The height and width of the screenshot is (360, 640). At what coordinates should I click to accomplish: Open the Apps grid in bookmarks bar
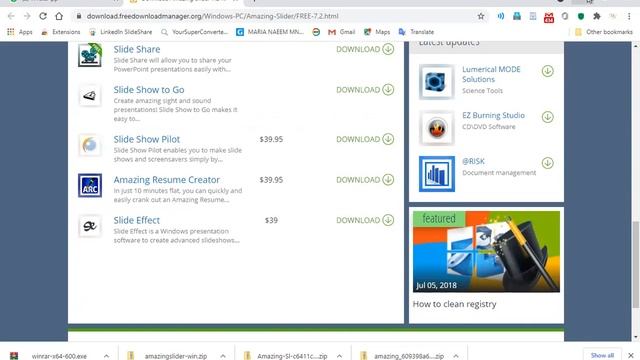click(x=19, y=32)
